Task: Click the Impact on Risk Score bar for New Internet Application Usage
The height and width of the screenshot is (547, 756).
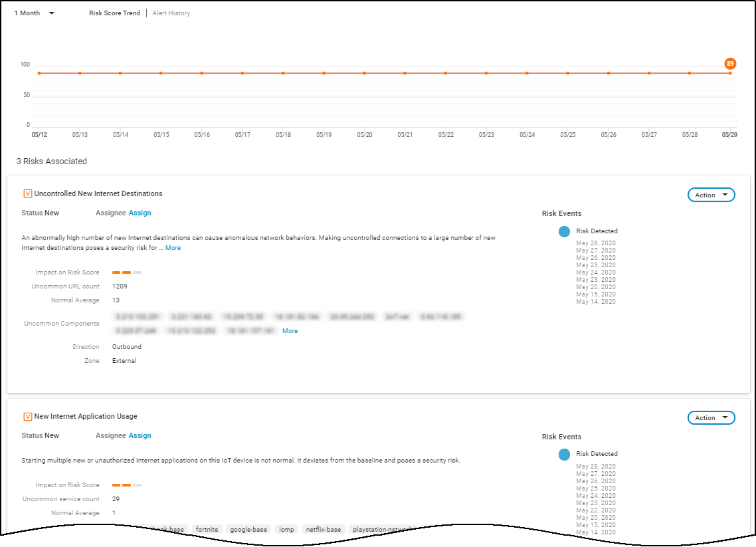Action: click(x=127, y=485)
